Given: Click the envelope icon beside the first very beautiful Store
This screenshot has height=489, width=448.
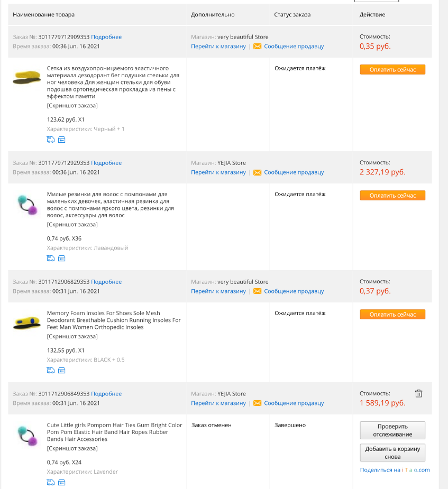Looking at the screenshot, I should [x=258, y=47].
